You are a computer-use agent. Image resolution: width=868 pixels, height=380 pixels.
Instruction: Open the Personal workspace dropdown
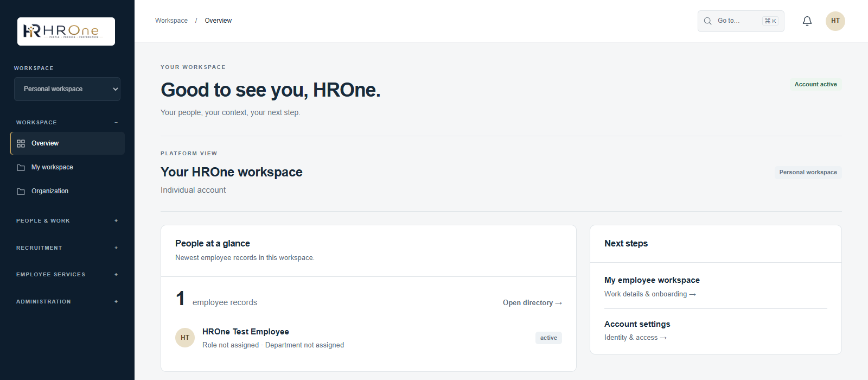point(67,89)
